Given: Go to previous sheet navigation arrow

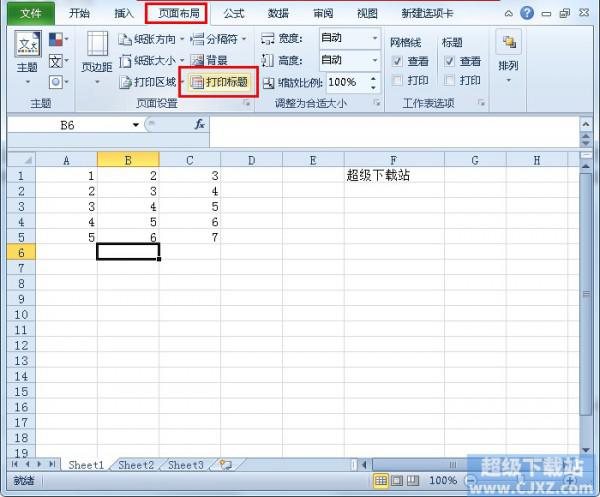Looking at the screenshot, I should point(27,464).
